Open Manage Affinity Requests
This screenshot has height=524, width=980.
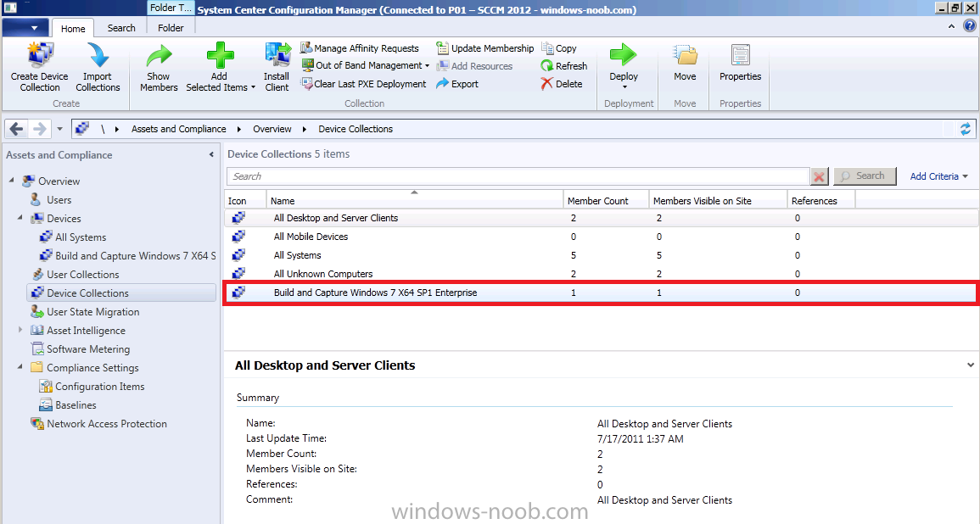360,48
